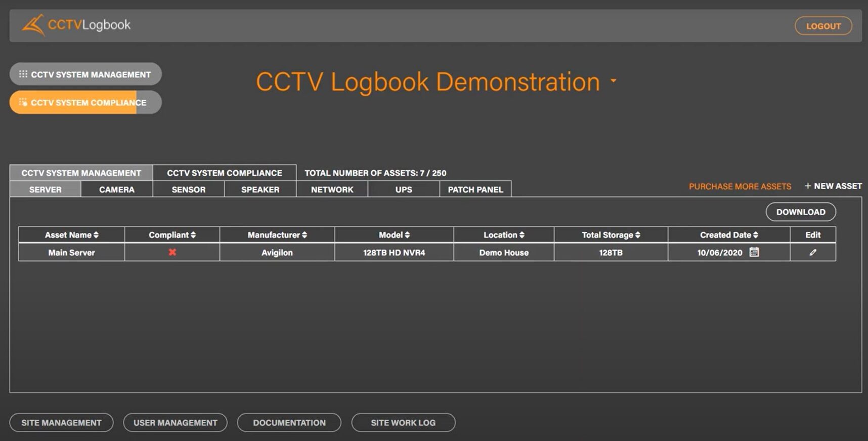This screenshot has height=441, width=868.
Task: Open orange CCTV System Compliance sidebar button
Action: coord(85,102)
